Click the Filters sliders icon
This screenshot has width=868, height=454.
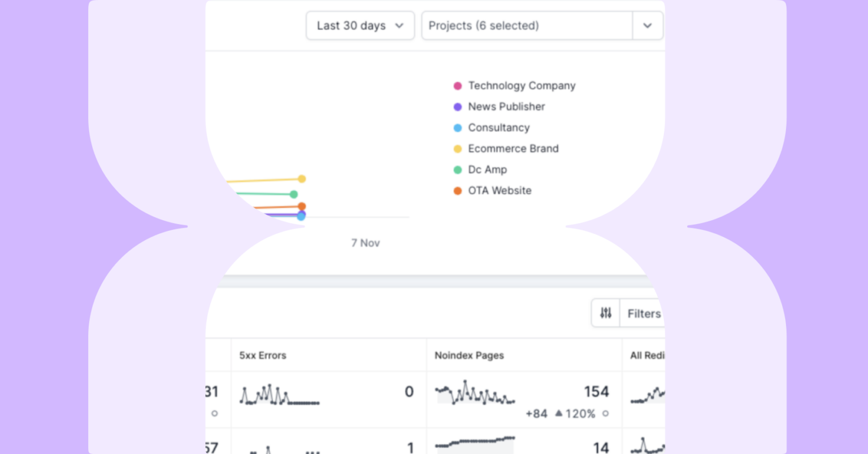pos(606,313)
